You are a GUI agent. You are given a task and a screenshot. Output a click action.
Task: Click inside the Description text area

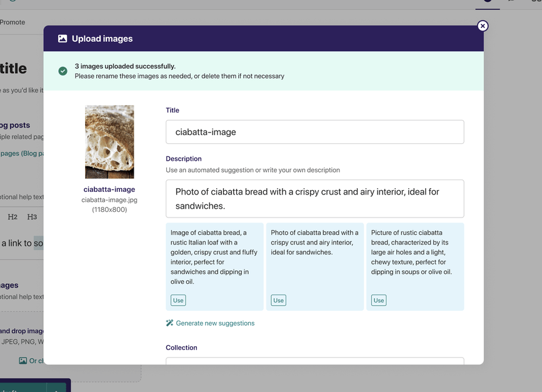314,199
